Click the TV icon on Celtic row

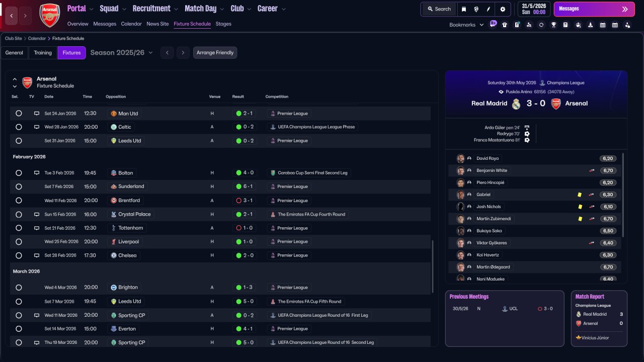pos(36,127)
